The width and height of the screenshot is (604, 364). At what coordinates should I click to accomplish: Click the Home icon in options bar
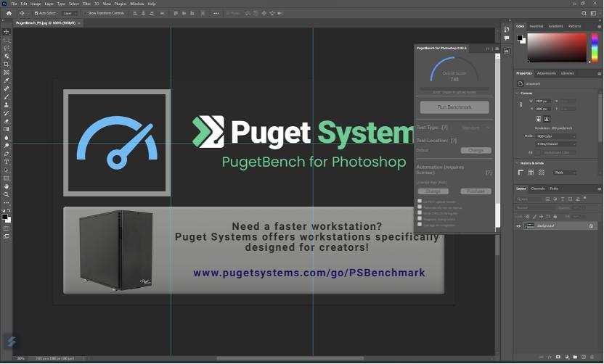click(x=9, y=13)
